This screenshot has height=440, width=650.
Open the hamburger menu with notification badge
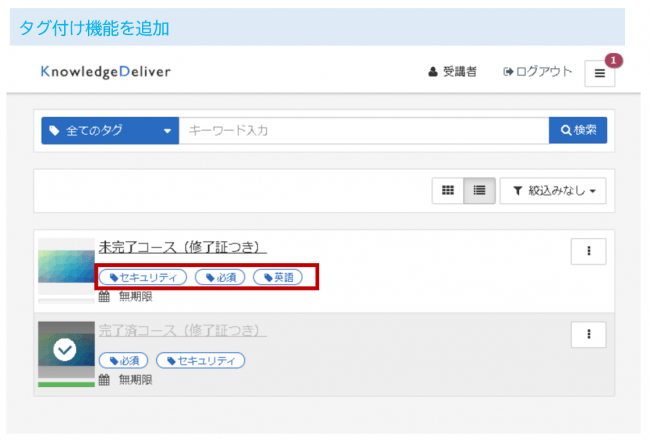tap(600, 73)
